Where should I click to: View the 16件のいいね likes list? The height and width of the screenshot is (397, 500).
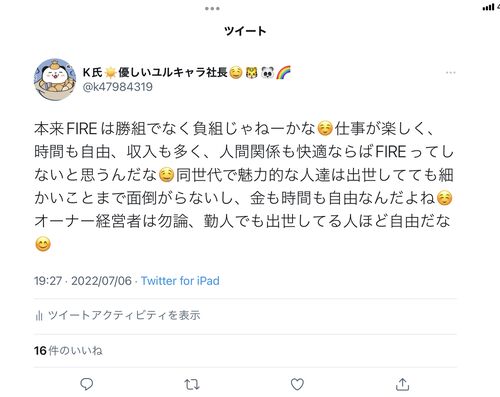[x=68, y=351]
